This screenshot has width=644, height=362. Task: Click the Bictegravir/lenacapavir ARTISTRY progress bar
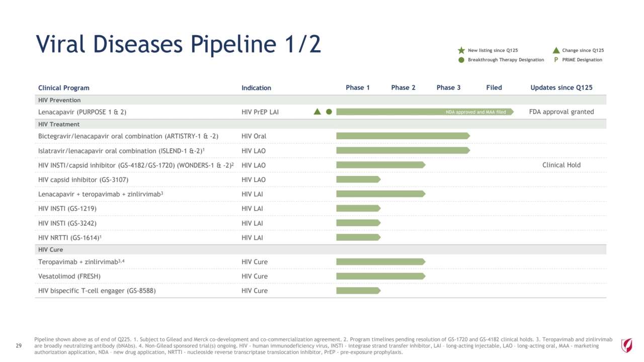click(403, 136)
